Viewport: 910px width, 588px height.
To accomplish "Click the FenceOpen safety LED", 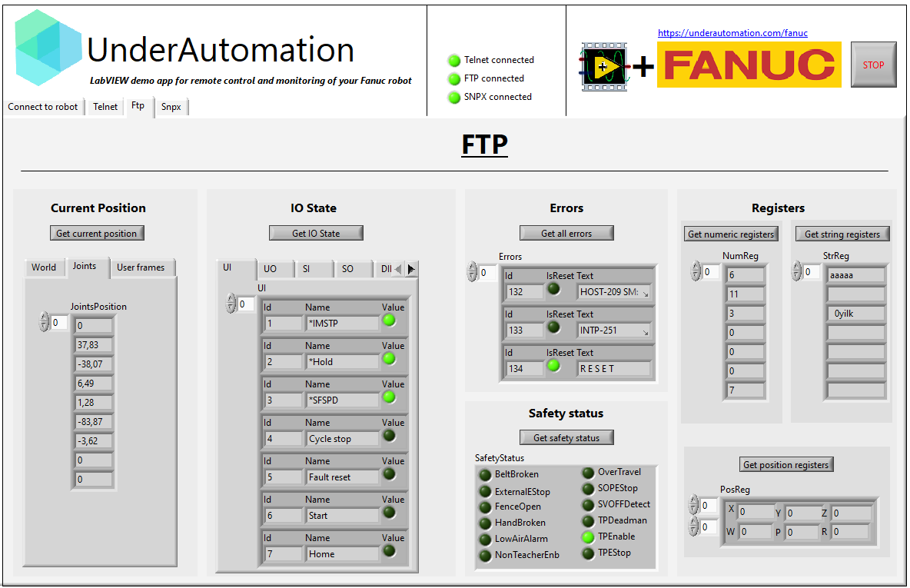I will (x=485, y=507).
